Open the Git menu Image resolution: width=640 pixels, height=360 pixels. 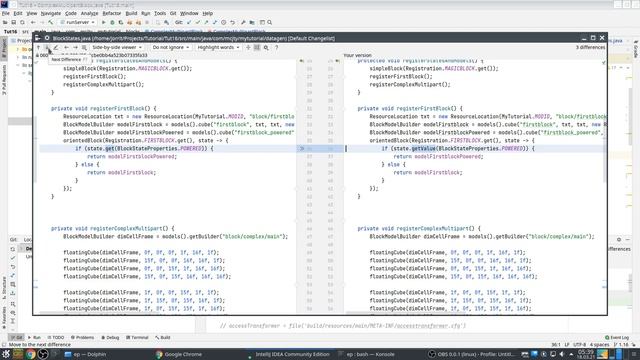(x=173, y=13)
